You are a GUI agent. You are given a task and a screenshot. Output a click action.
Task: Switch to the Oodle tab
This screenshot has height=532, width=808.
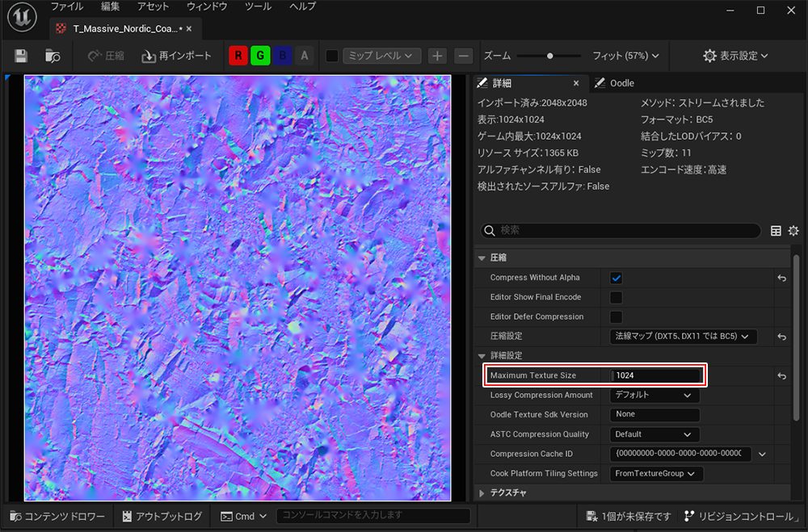pos(621,83)
